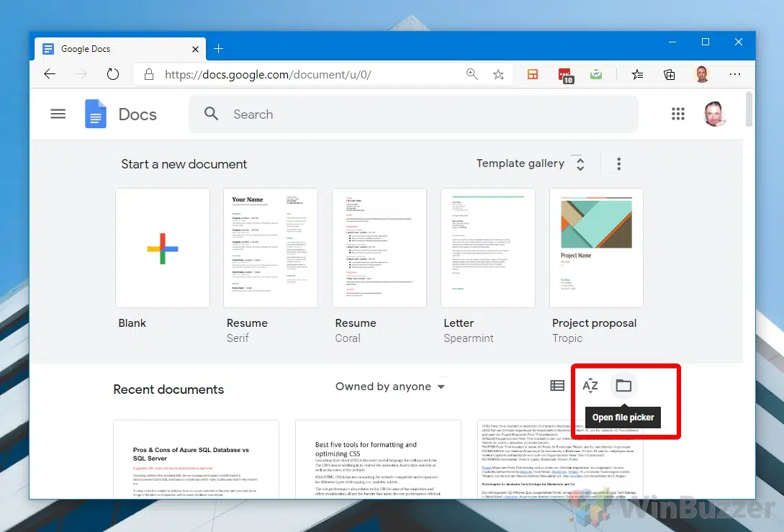Viewport: 784px width, 532px height.
Task: Click the Serif label under Resume
Action: click(x=238, y=338)
